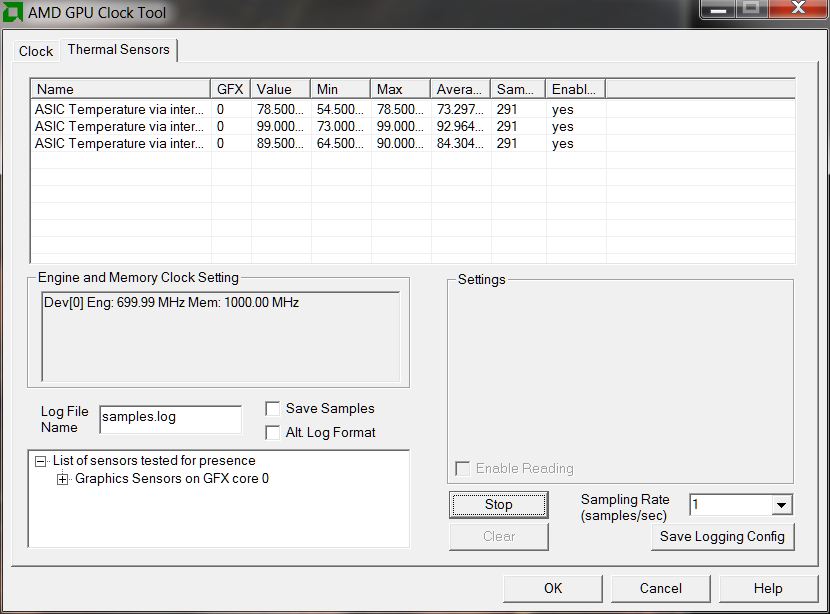Select sensor row with value 89.500
Image resolution: width=830 pixels, height=614 pixels.
tap(413, 143)
